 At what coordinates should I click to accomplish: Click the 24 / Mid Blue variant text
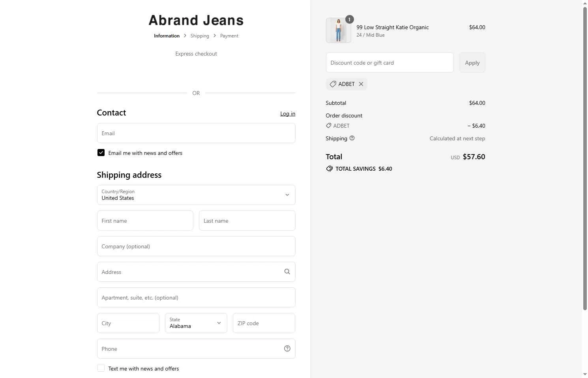point(370,35)
